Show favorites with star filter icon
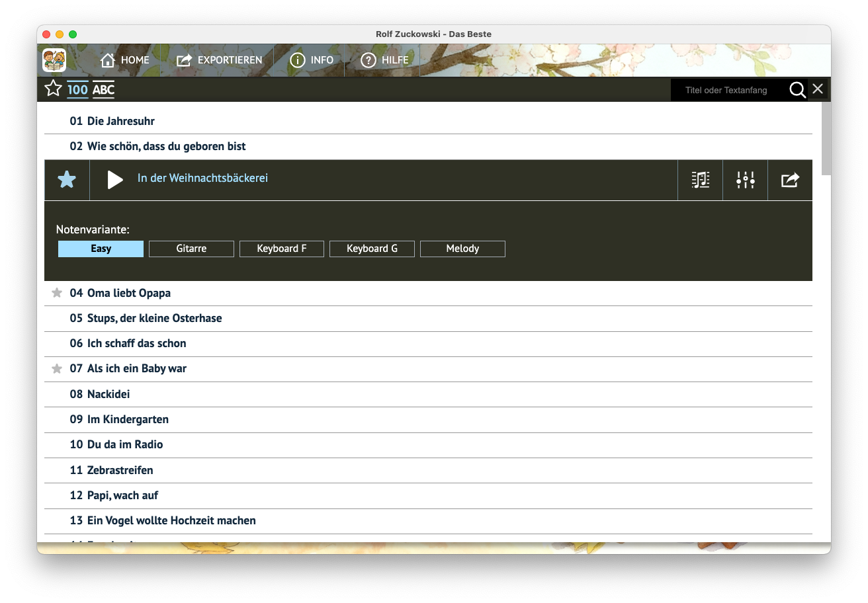This screenshot has width=868, height=603. tap(53, 89)
